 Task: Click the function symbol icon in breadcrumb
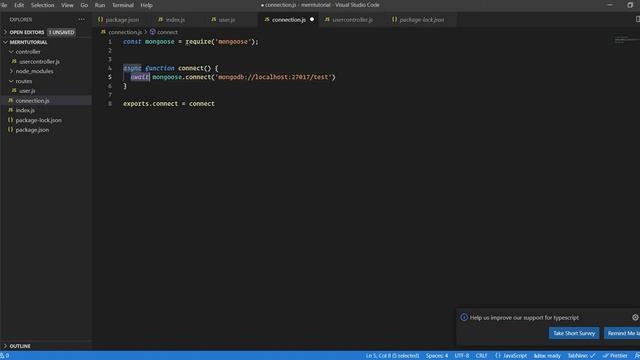tap(153, 31)
